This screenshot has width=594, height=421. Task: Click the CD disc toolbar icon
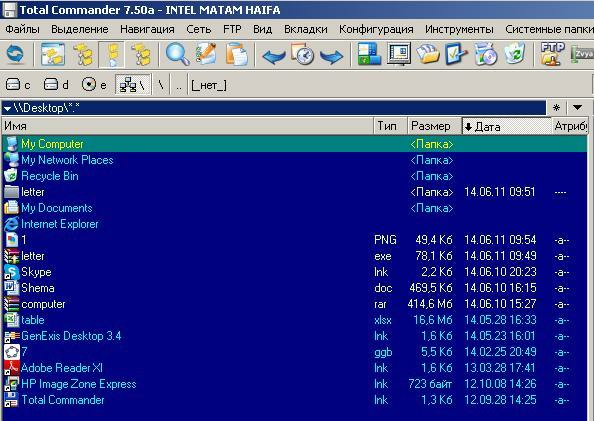pos(485,54)
